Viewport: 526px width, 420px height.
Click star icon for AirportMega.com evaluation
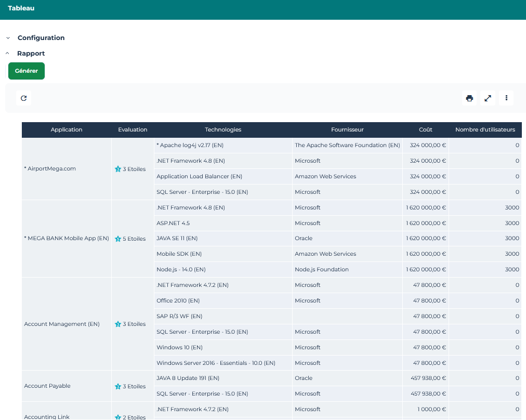[118, 169]
